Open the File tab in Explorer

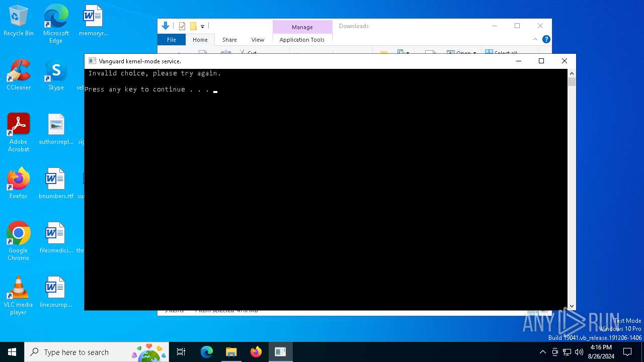tap(172, 40)
